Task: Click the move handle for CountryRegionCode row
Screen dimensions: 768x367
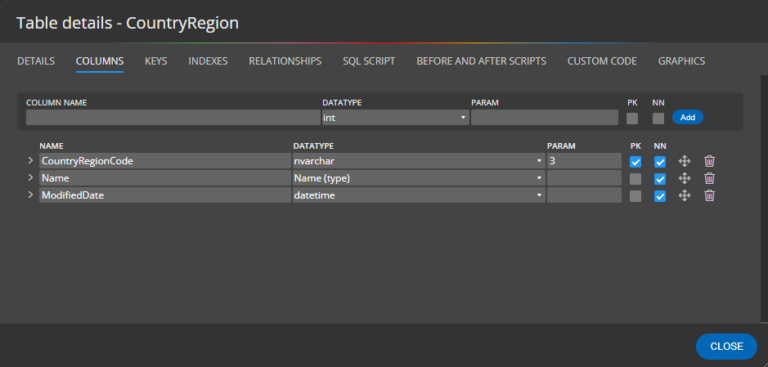Action: (x=684, y=161)
